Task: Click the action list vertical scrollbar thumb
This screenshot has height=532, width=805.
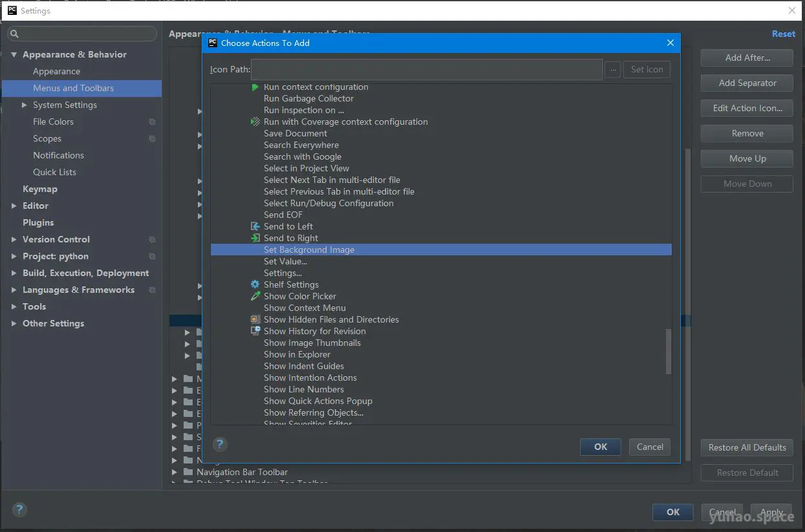Action: click(x=669, y=352)
